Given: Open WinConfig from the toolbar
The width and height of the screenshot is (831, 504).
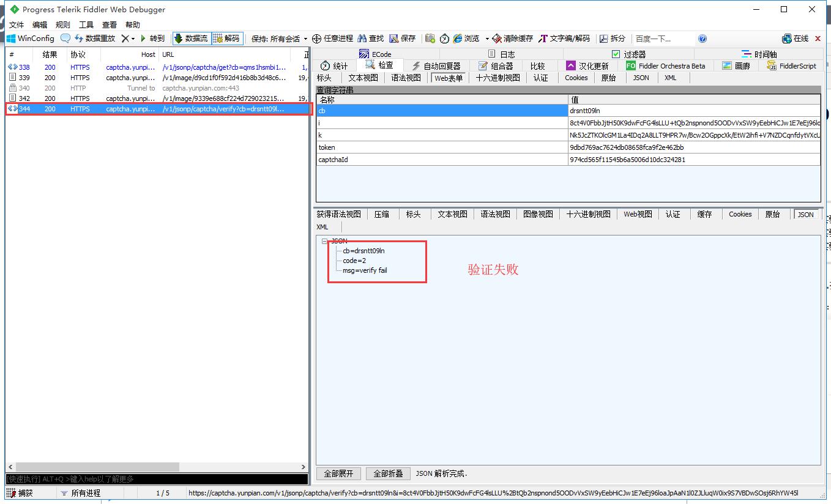Looking at the screenshot, I should click(x=31, y=39).
